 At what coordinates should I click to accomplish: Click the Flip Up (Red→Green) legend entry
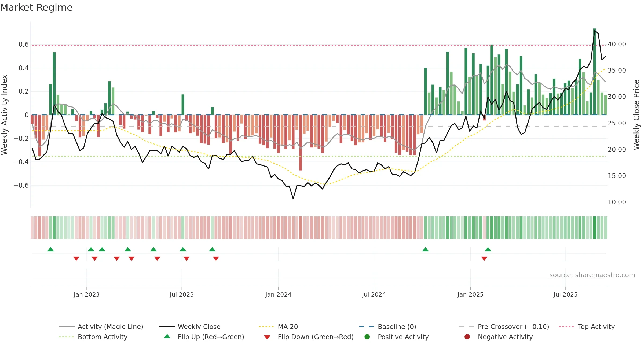[204, 337]
